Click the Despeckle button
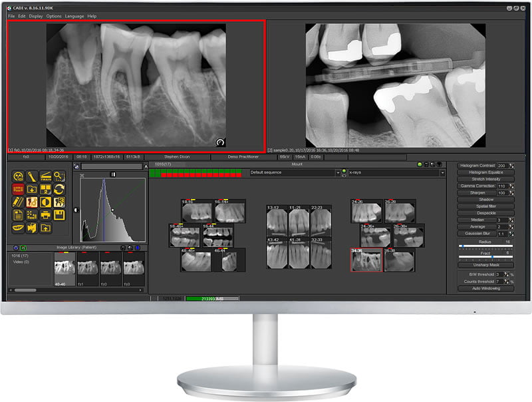This screenshot has width=532, height=402. (x=486, y=213)
